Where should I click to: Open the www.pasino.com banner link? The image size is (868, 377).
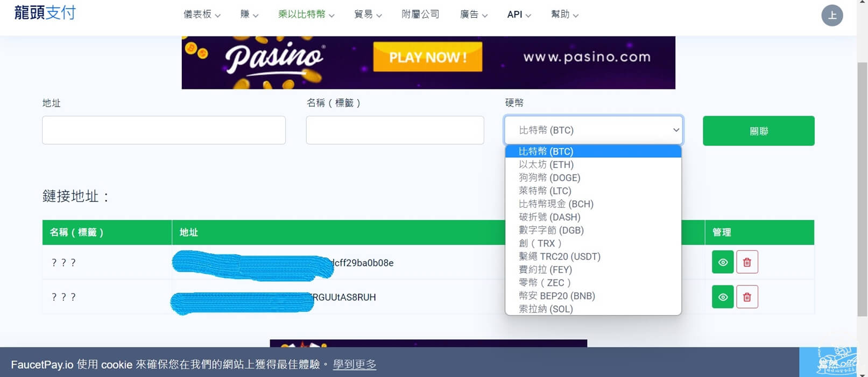click(587, 57)
